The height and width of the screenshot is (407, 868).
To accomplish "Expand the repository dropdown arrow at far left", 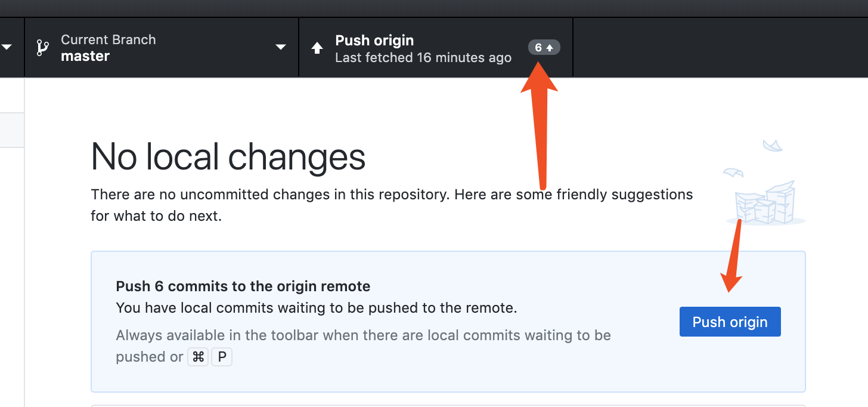I will point(7,48).
